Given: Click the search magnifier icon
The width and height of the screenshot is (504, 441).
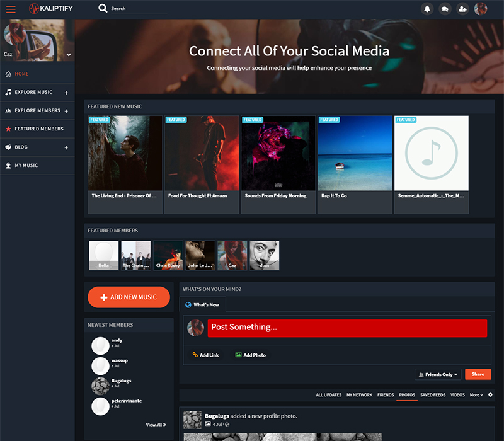Looking at the screenshot, I should pos(103,9).
